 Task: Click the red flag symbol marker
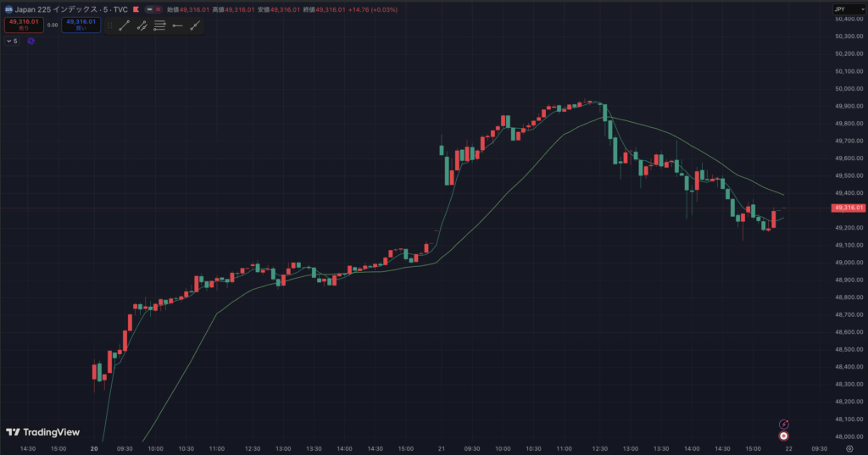[x=135, y=10]
